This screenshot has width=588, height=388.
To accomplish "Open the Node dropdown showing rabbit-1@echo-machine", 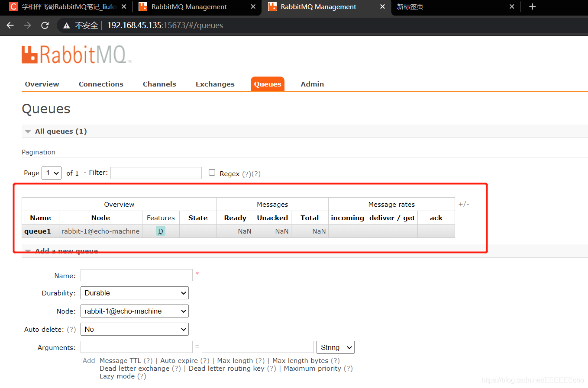I will pyautogui.click(x=135, y=311).
